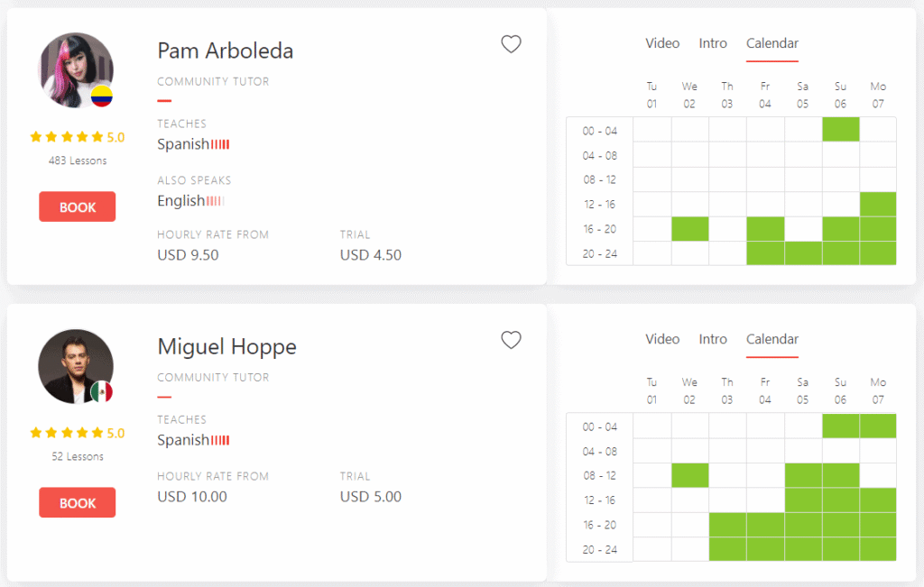Open Pam Arboleda's Video tab
The height and width of the screenshot is (587, 924).
[662, 43]
